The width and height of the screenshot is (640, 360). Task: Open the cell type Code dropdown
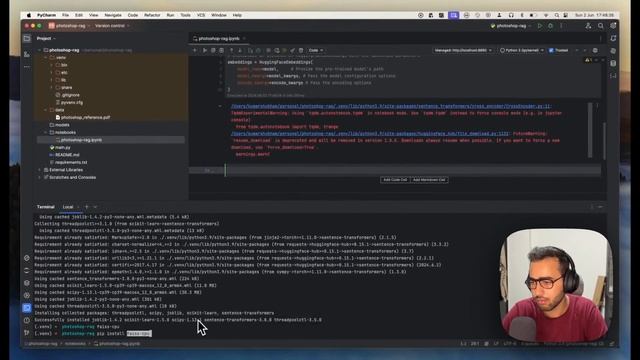tap(316, 50)
